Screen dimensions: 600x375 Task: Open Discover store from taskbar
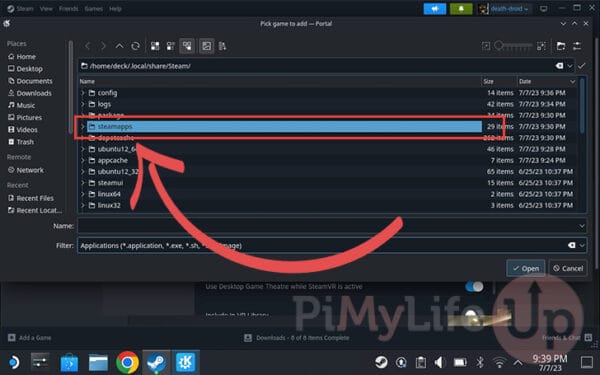coord(69,362)
